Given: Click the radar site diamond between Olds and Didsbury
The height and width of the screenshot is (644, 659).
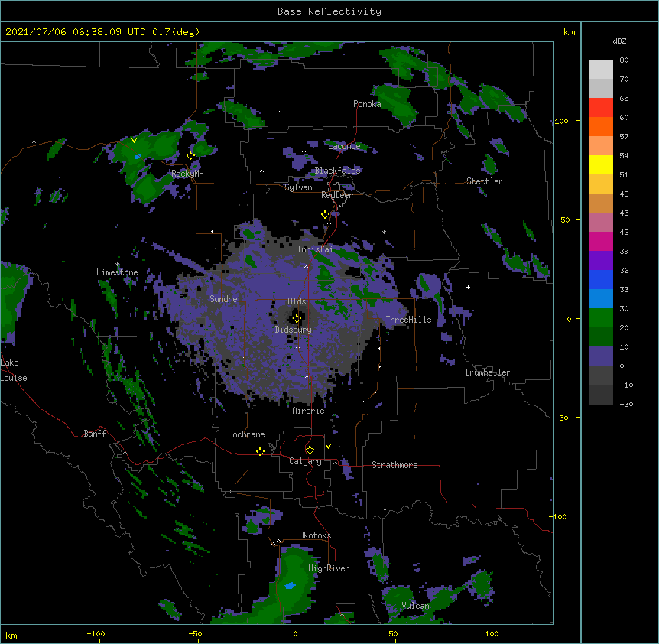Looking at the screenshot, I should (297, 319).
